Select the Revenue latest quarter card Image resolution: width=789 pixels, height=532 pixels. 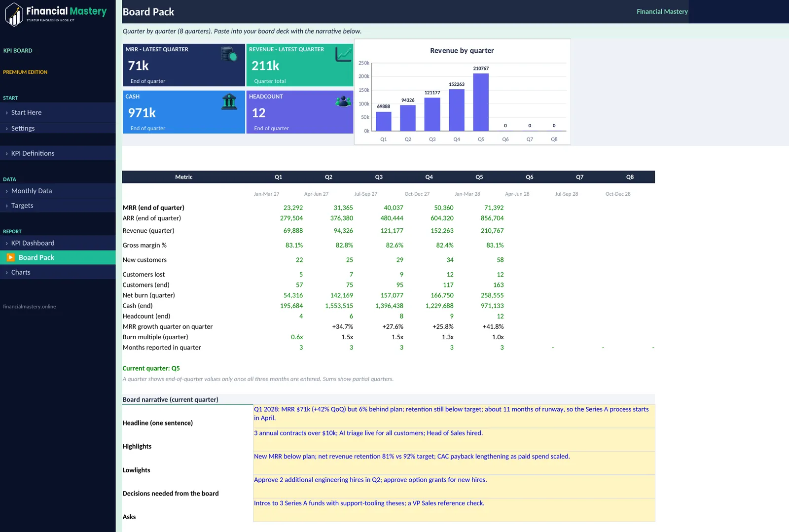point(300,65)
